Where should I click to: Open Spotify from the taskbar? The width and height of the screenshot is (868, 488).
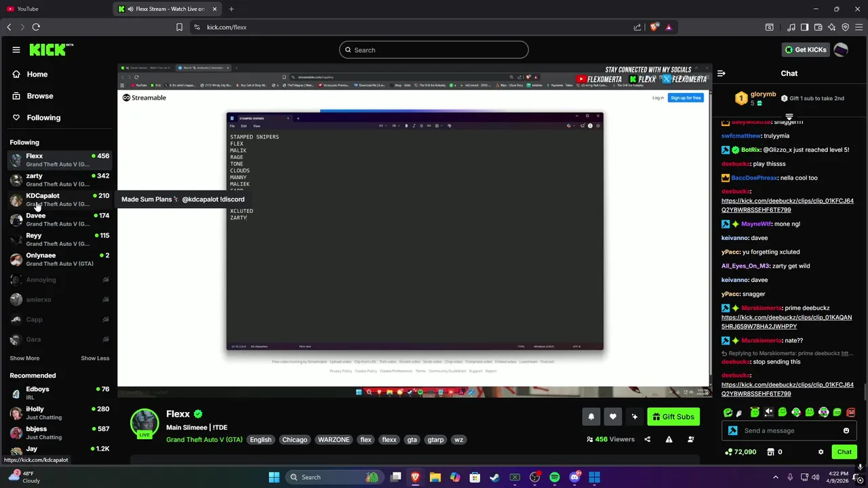555,477
